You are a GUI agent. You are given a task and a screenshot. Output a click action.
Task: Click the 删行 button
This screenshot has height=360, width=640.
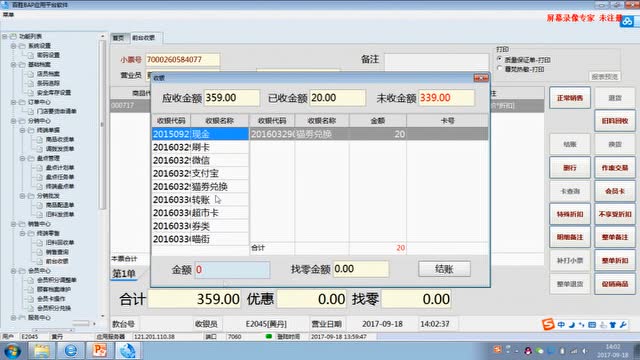(x=570, y=167)
